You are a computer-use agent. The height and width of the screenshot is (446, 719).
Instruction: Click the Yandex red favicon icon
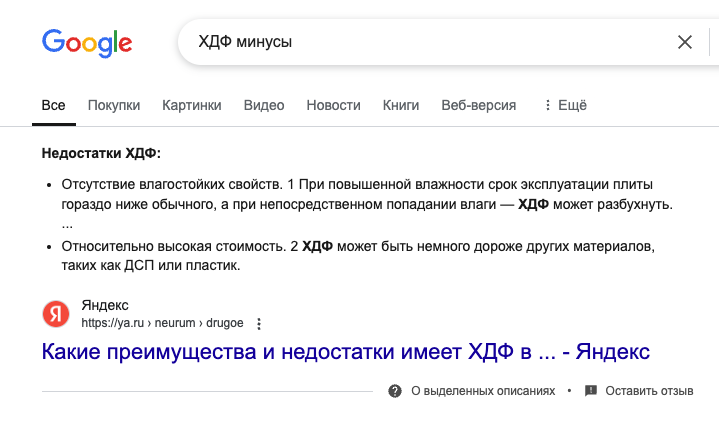(56, 314)
